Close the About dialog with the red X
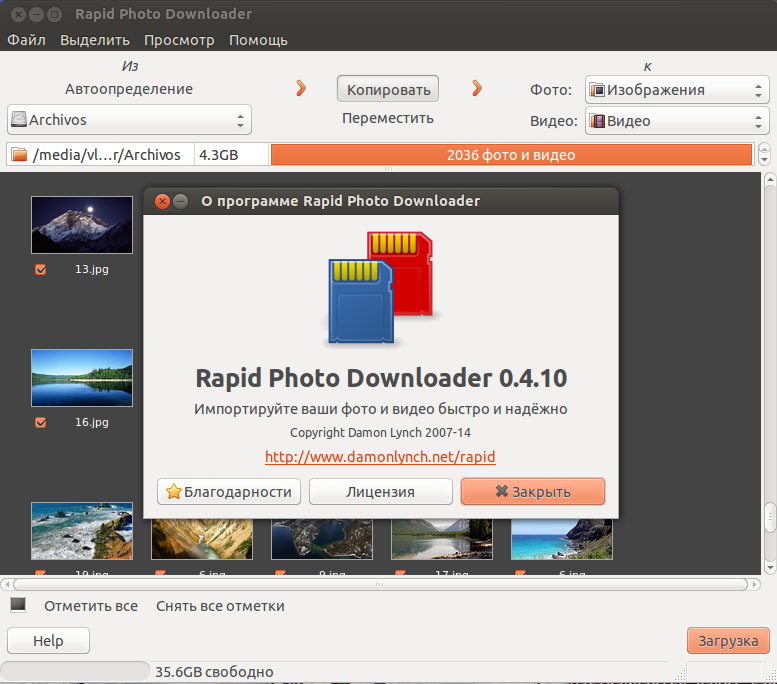This screenshot has width=777, height=684. tap(162, 201)
